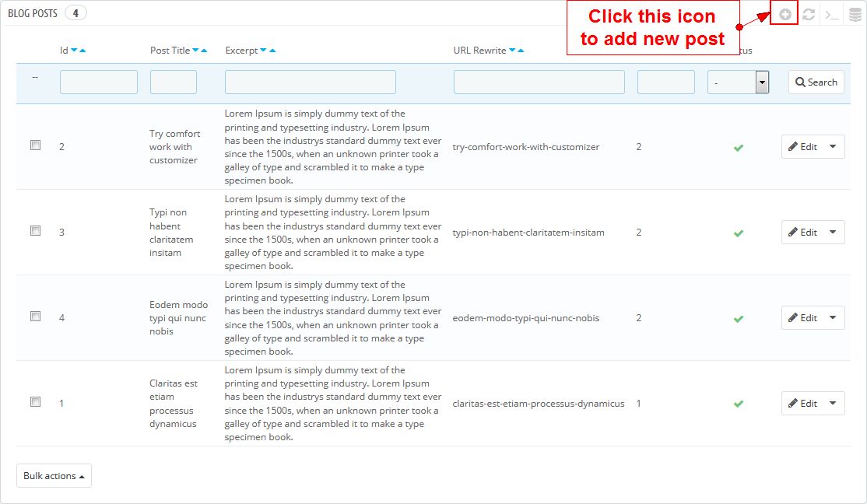Click the Search button
The image size is (867, 504).
[816, 82]
